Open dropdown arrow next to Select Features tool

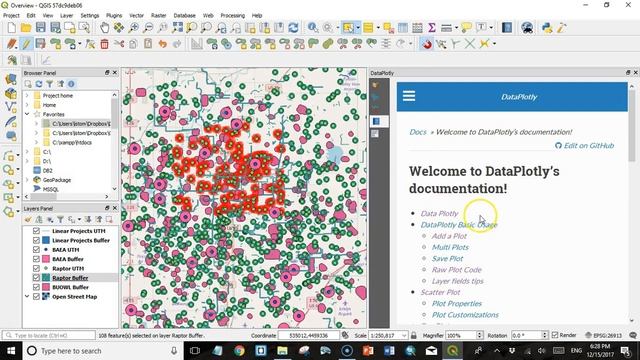click(x=358, y=28)
